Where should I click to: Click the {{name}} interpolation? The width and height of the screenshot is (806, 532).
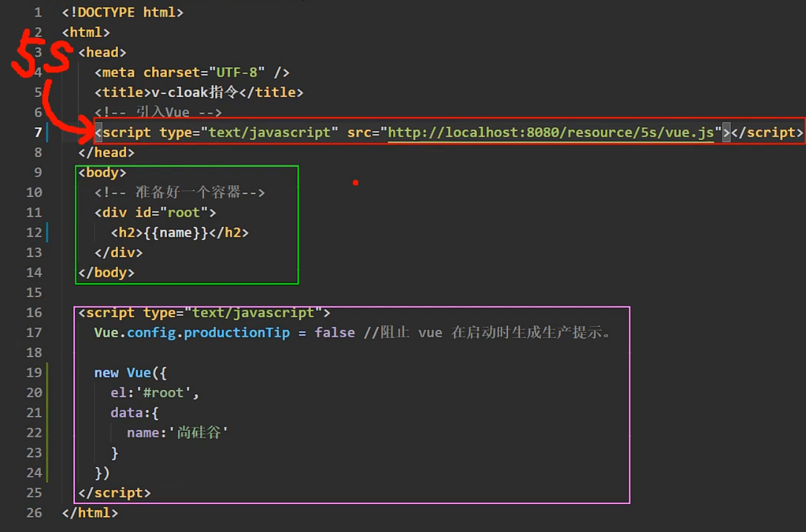click(176, 232)
